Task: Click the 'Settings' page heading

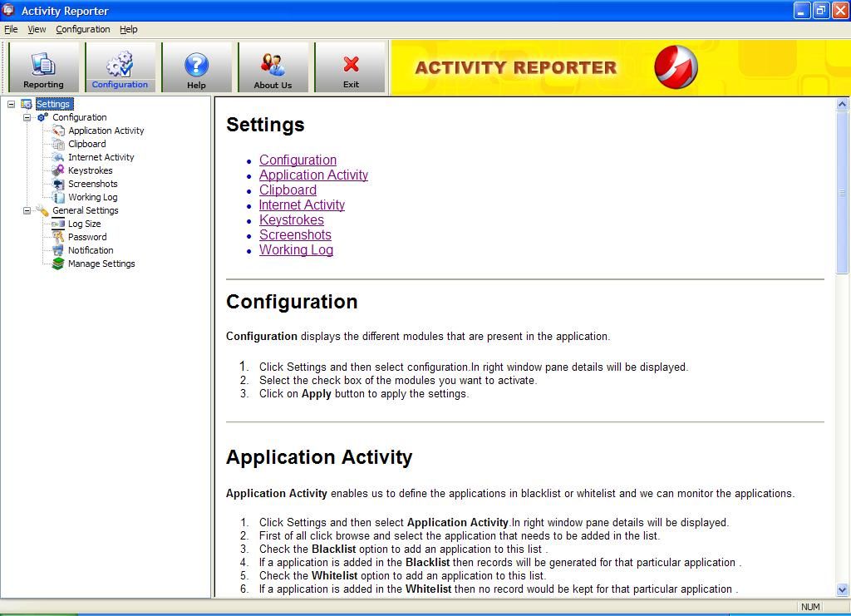Action: 265,125
